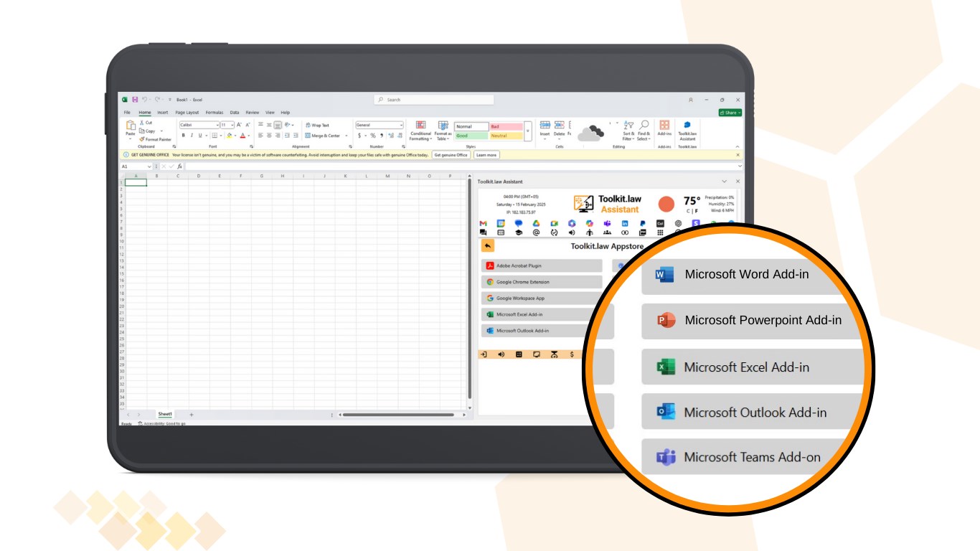Open the Google Workspace App entry
The image size is (980, 551).
542,298
